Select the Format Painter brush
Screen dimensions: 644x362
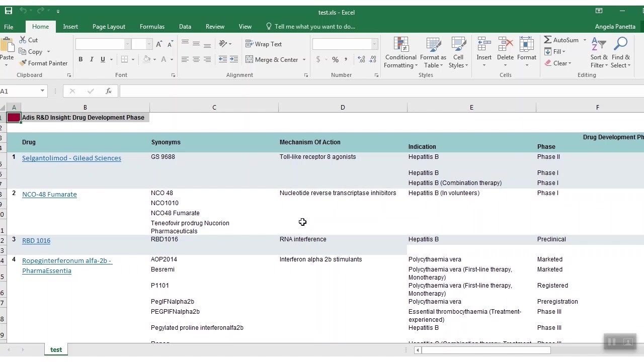pyautogui.click(x=23, y=63)
